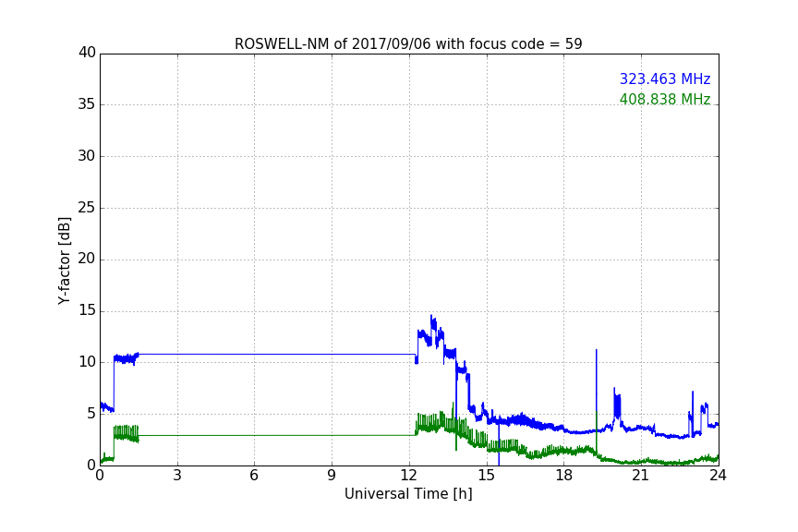Click the y-axis tick label '15'
Image resolution: width=798 pixels, height=532 pixels.
click(x=87, y=310)
